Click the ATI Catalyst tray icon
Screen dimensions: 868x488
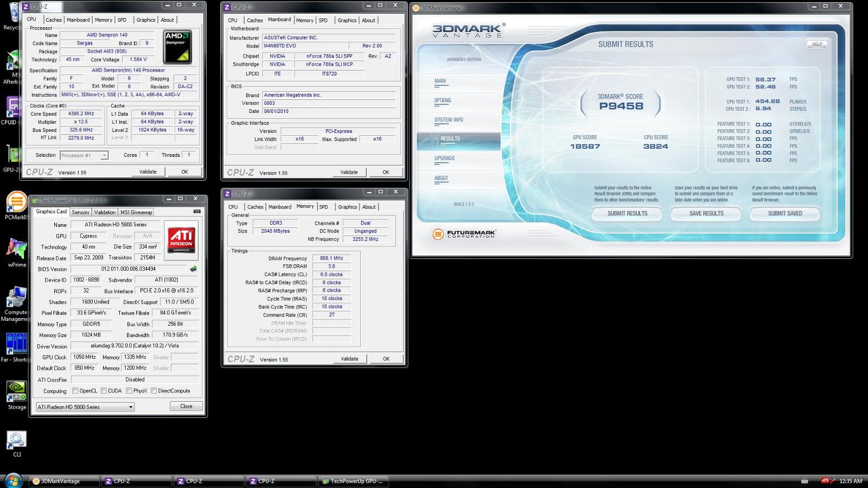tap(826, 481)
